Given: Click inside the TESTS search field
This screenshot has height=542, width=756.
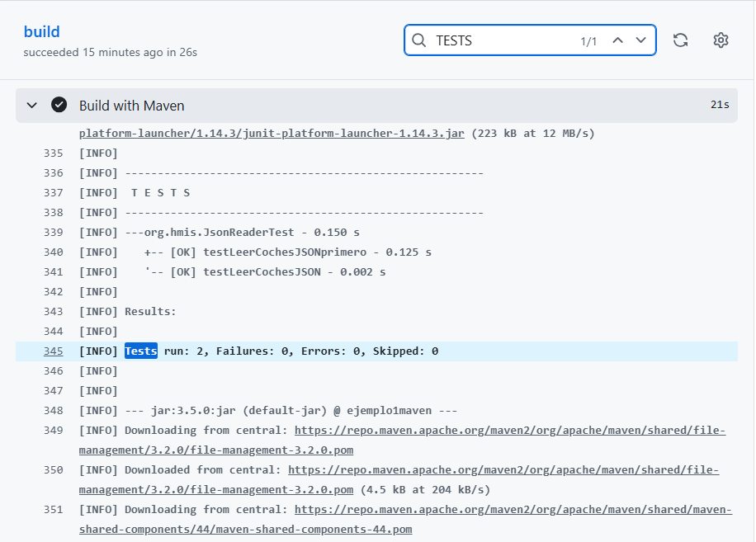Looking at the screenshot, I should 495,40.
